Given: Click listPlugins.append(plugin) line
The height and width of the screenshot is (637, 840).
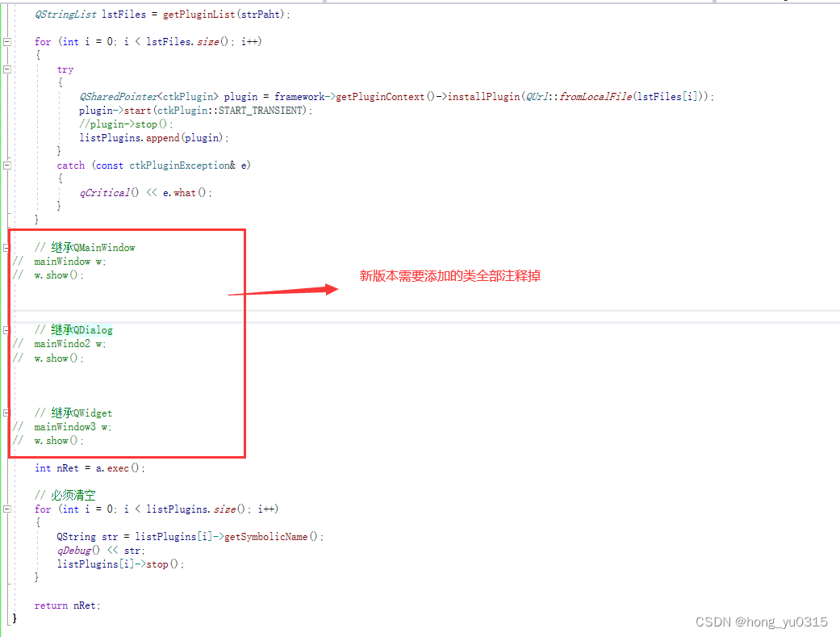Looking at the screenshot, I should coord(154,138).
